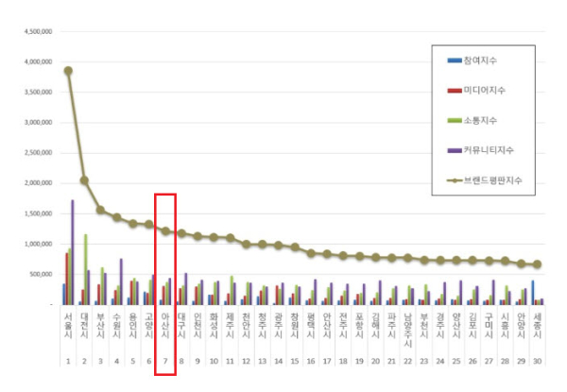Click the topmost line point above 서울시
The width and height of the screenshot is (567, 392).
pos(67,70)
